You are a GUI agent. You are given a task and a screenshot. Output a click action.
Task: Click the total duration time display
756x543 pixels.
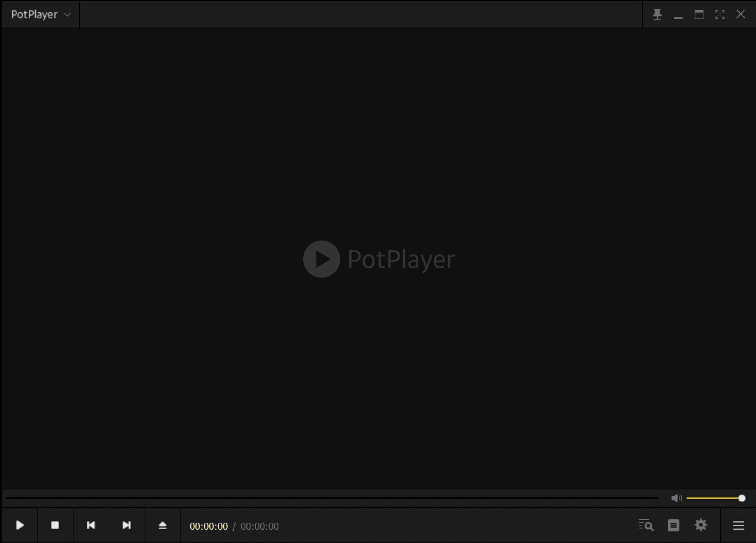[260, 526]
